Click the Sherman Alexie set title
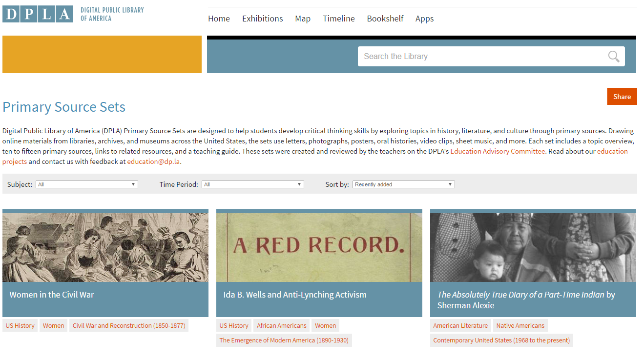Screen dimensions: 644x360 pyautogui.click(x=526, y=300)
